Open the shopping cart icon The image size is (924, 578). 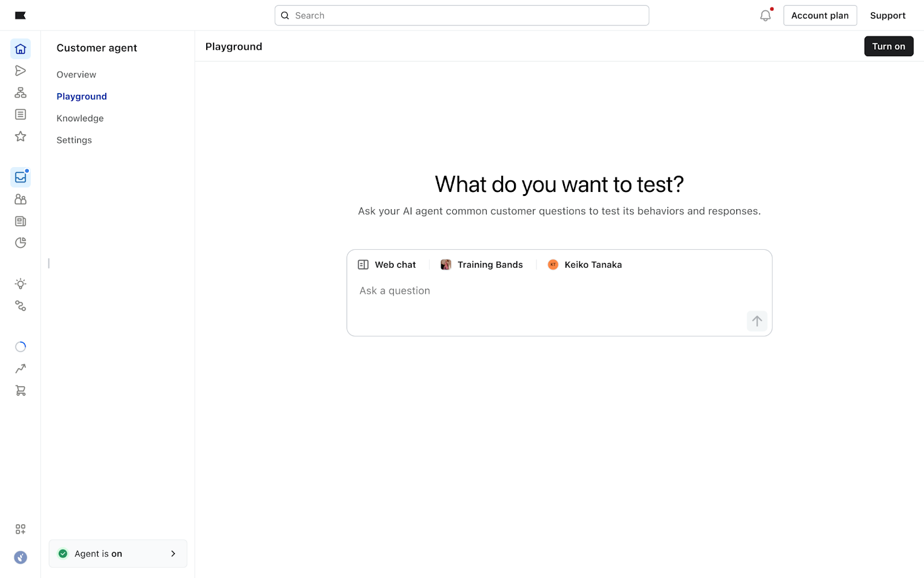point(20,391)
